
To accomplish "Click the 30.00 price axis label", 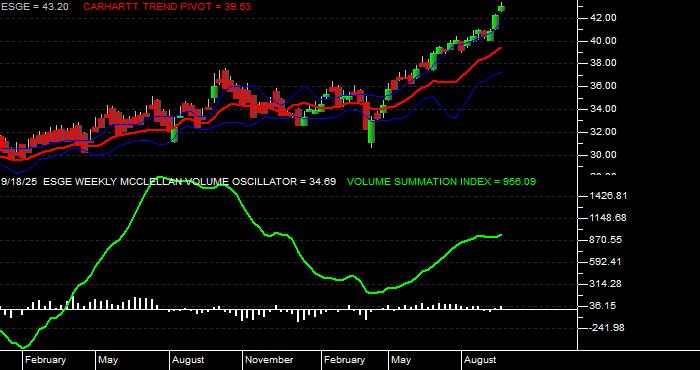I will tap(603, 155).
